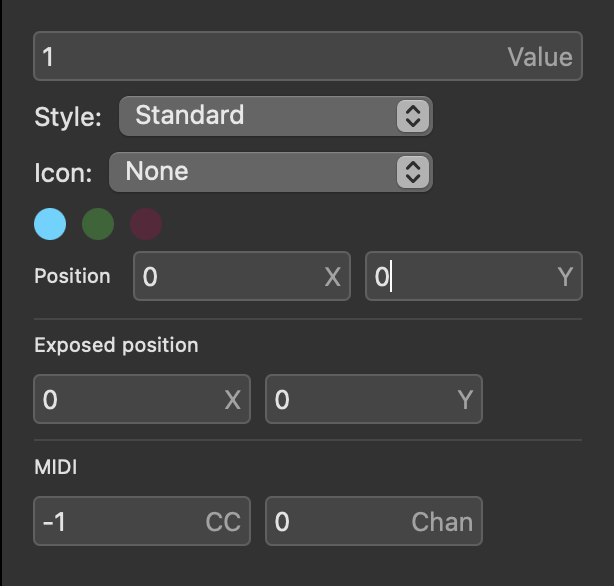
Task: Select the dark maroon color swatch
Action: tap(146, 224)
